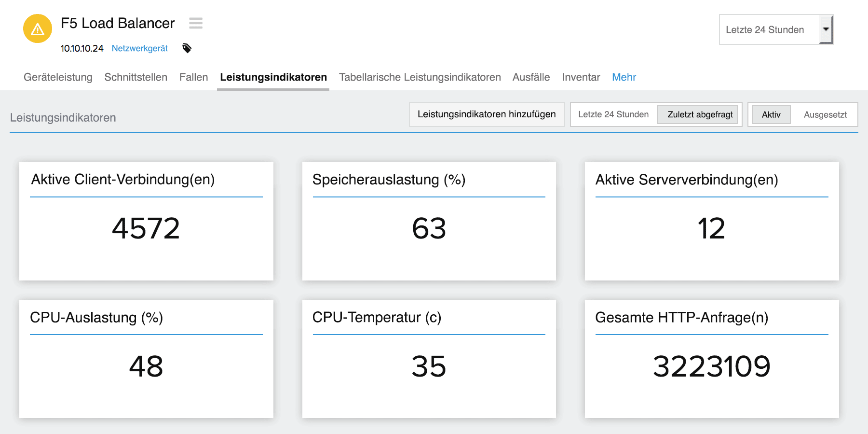The width and height of the screenshot is (868, 434).
Task: Click Leistungsindikatoren hinzufügen button
Action: (x=487, y=114)
